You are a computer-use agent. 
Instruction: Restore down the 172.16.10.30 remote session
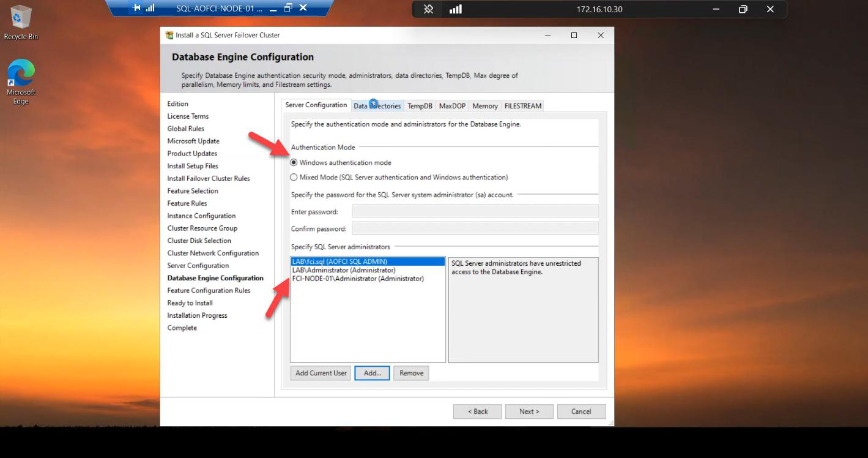pos(743,9)
